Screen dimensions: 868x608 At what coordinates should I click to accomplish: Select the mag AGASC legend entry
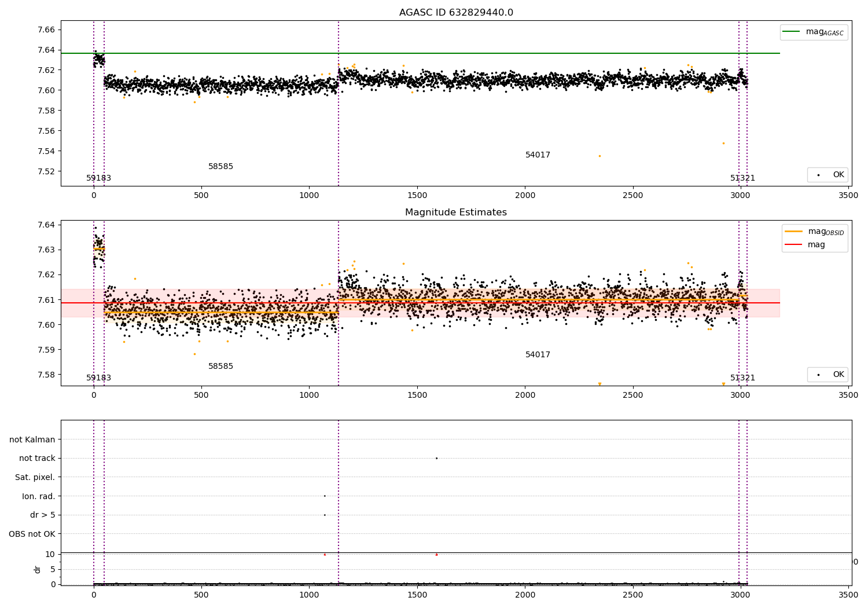click(814, 32)
